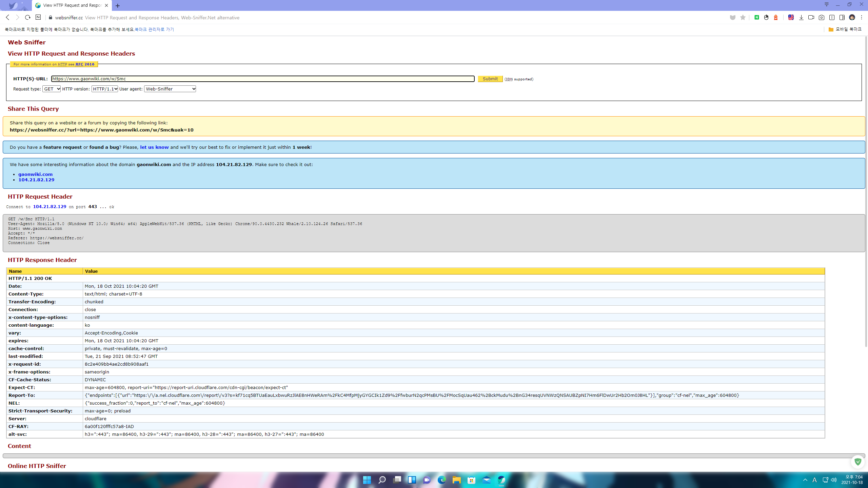Go to the bookmark manager link
868x488 pixels.
click(154, 29)
